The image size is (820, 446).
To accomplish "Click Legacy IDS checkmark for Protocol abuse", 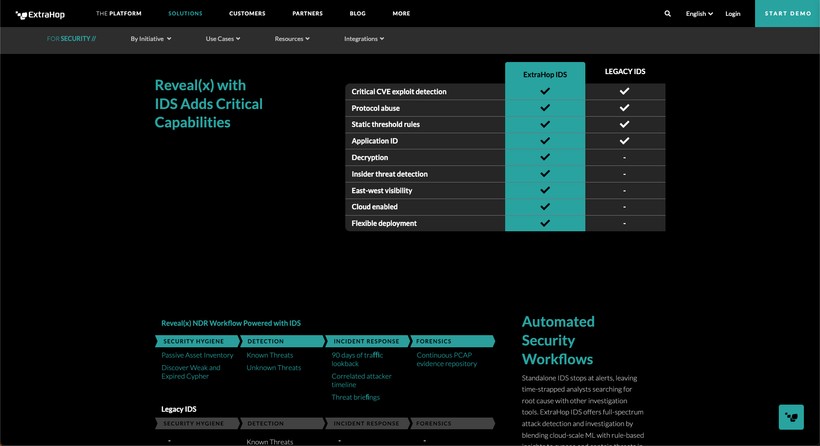I will [624, 108].
